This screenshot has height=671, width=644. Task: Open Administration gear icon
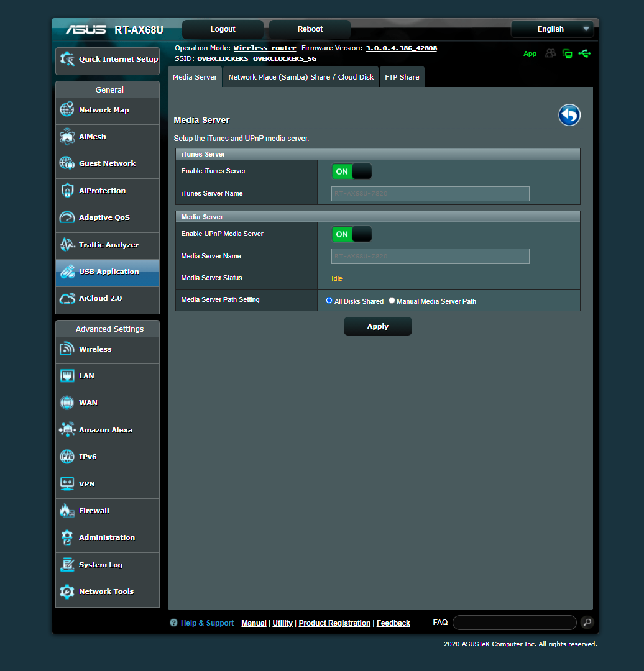(67, 537)
